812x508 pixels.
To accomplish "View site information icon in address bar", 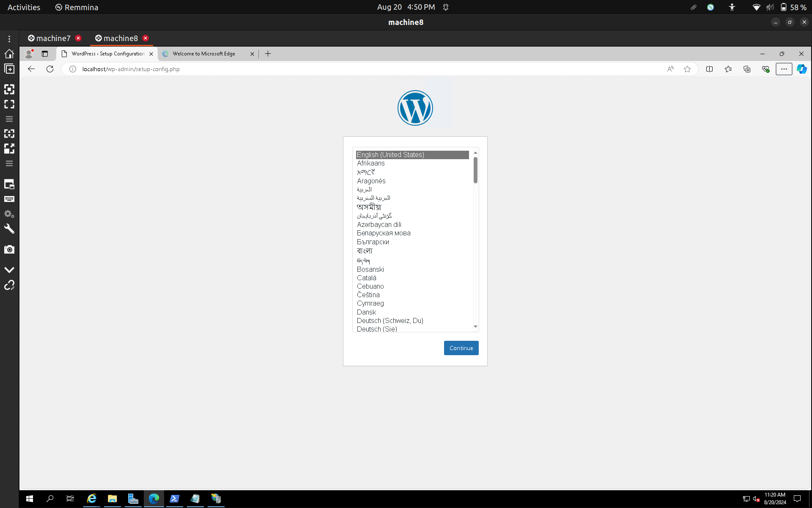I will [x=73, y=69].
